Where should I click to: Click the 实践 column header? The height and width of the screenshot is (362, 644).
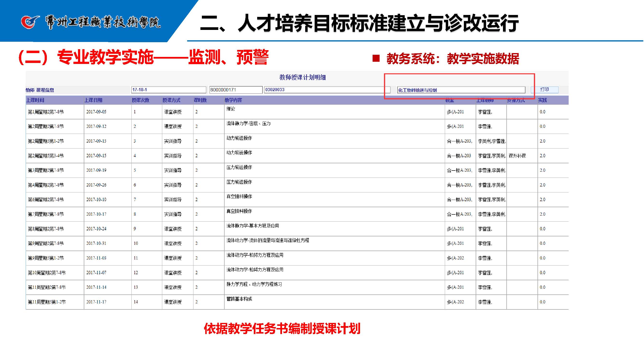click(x=543, y=100)
